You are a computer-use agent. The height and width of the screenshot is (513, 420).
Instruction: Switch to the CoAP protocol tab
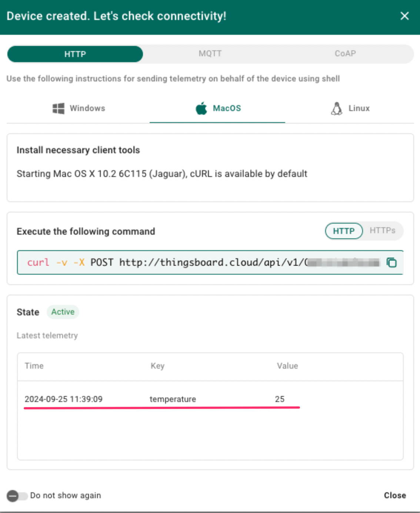pos(345,54)
